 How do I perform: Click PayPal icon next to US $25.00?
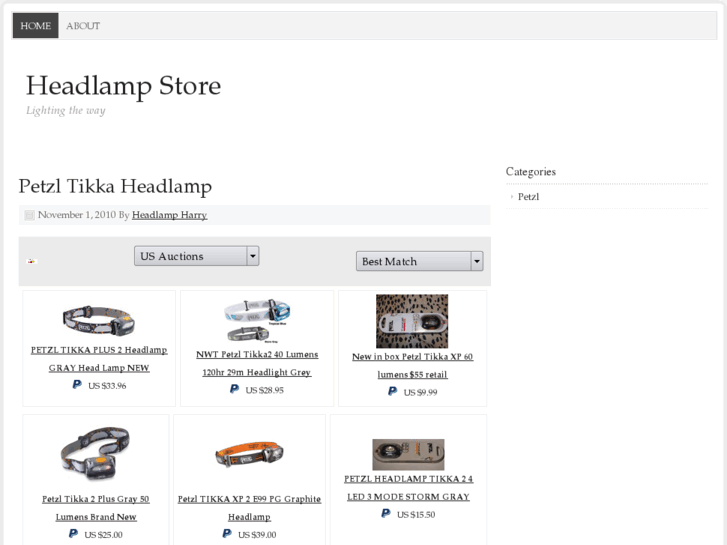click(x=73, y=534)
